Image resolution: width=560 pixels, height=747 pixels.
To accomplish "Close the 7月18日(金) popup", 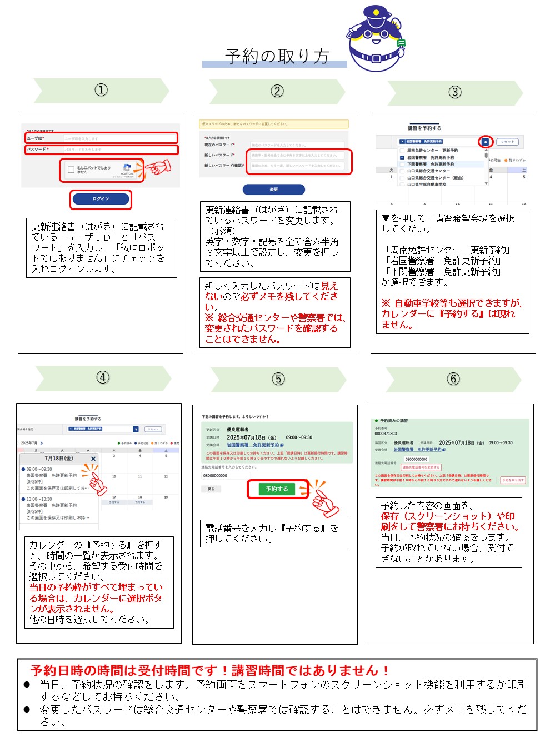I will pos(93,459).
